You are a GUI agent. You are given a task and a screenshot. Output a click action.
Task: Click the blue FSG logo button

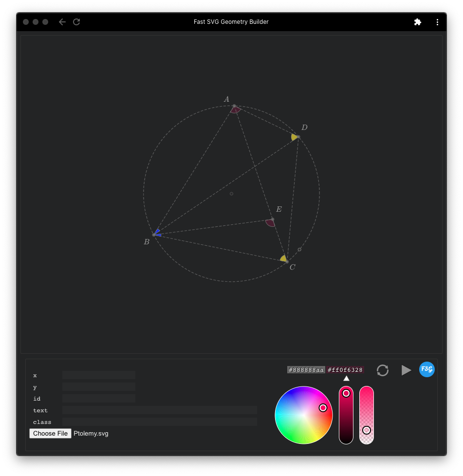[426, 369]
